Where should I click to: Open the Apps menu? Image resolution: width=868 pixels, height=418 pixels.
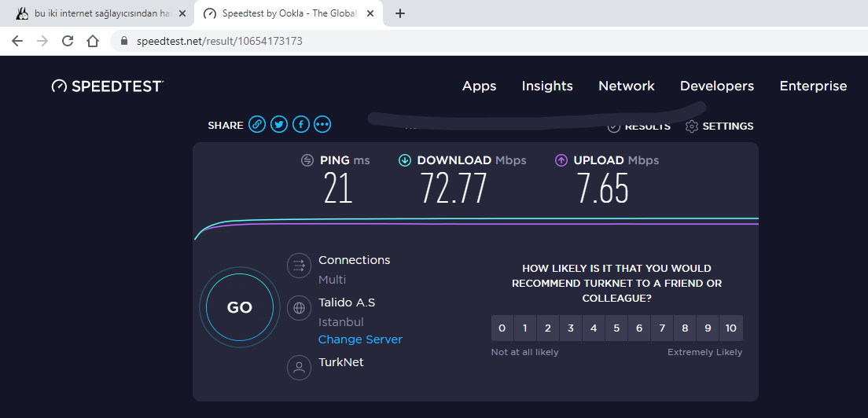[480, 86]
